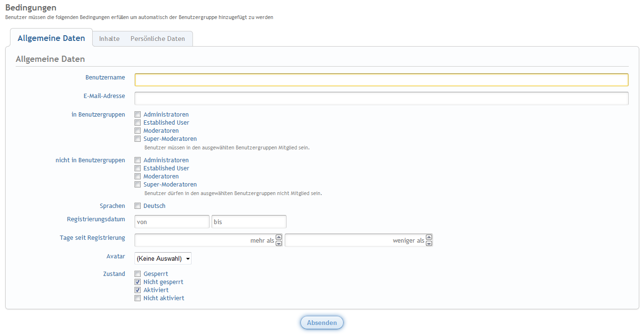The image size is (644, 334).
Task: Enable Moderatoren under 'nicht in Benutzergruppen'
Action: pyautogui.click(x=138, y=177)
